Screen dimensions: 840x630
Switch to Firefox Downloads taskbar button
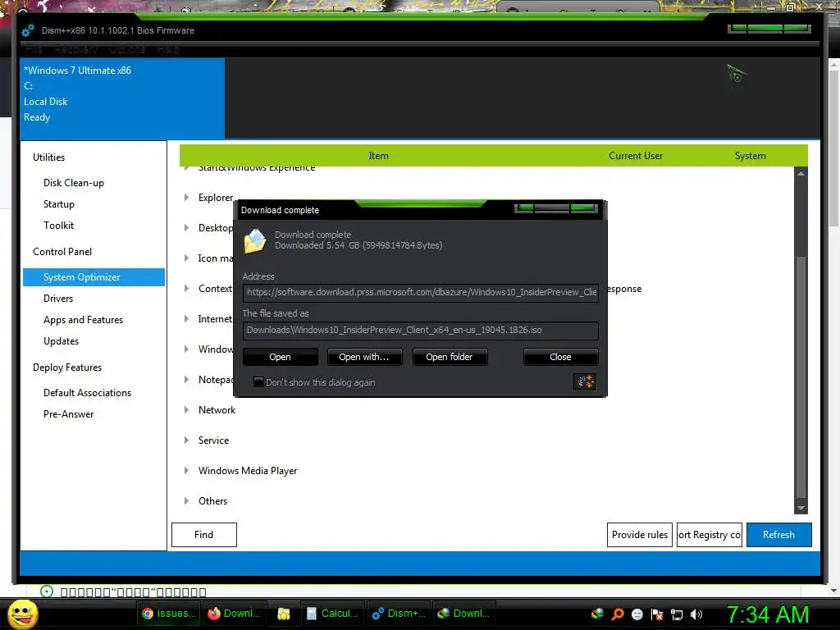(234, 614)
